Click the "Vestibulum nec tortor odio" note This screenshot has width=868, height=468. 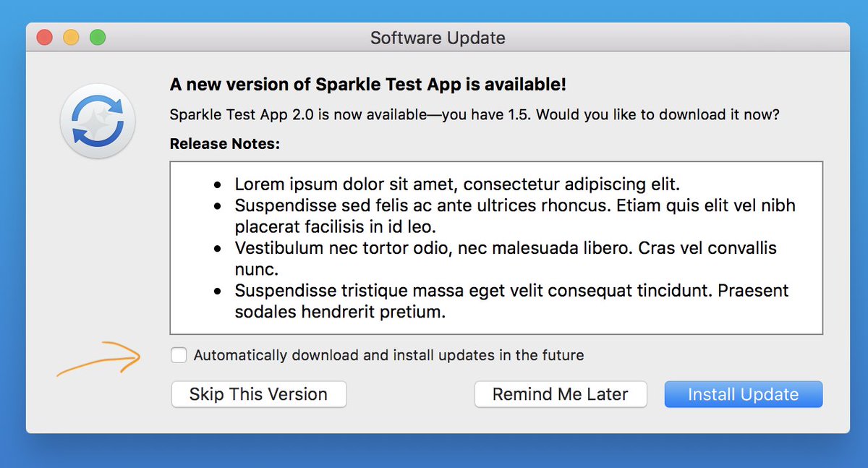coord(506,258)
